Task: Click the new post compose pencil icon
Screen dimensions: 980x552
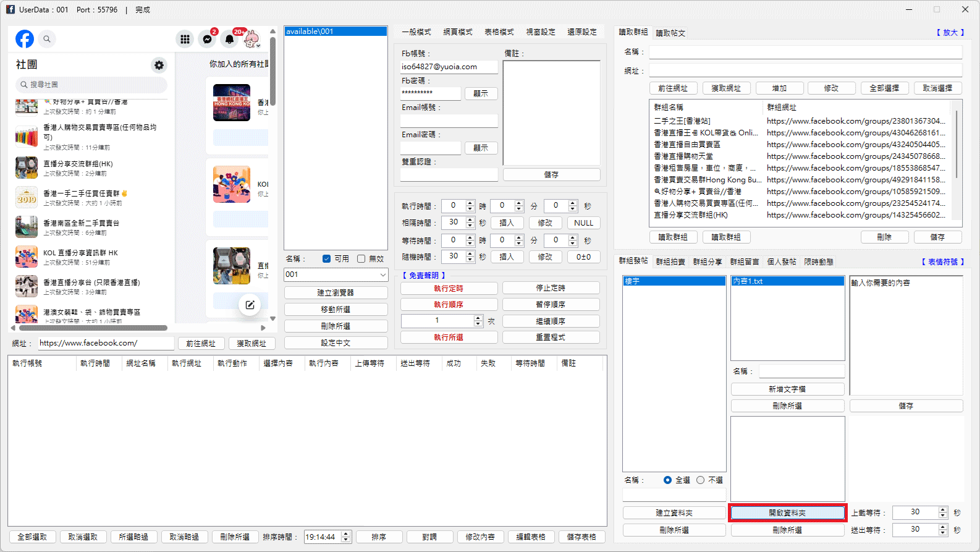Action: coord(250,305)
